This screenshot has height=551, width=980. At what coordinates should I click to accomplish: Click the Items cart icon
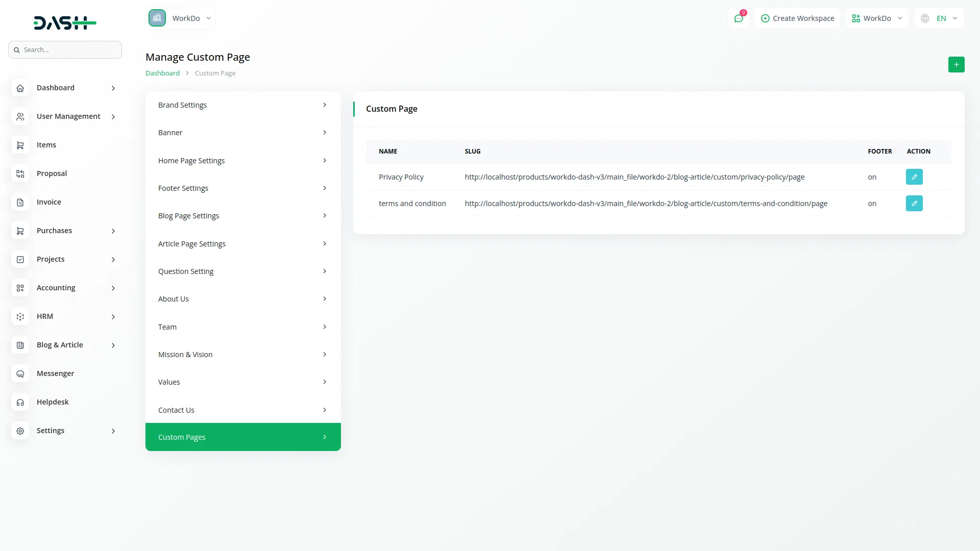pyautogui.click(x=20, y=145)
